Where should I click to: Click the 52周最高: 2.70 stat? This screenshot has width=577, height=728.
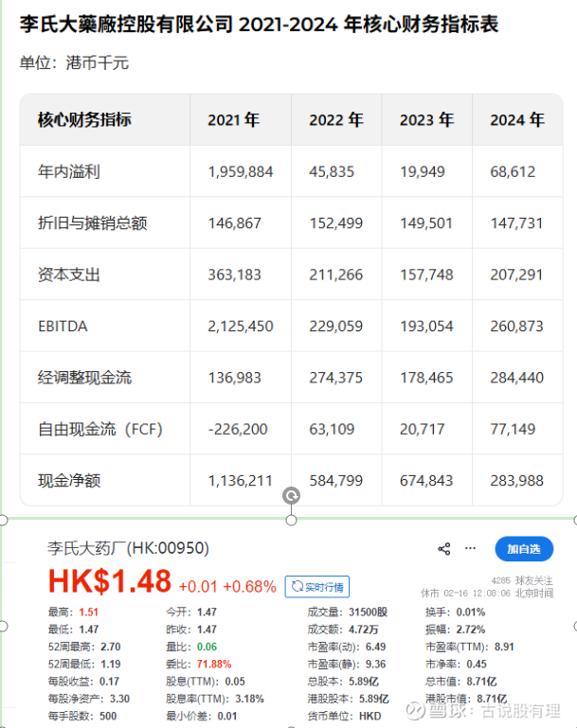[x=84, y=647]
